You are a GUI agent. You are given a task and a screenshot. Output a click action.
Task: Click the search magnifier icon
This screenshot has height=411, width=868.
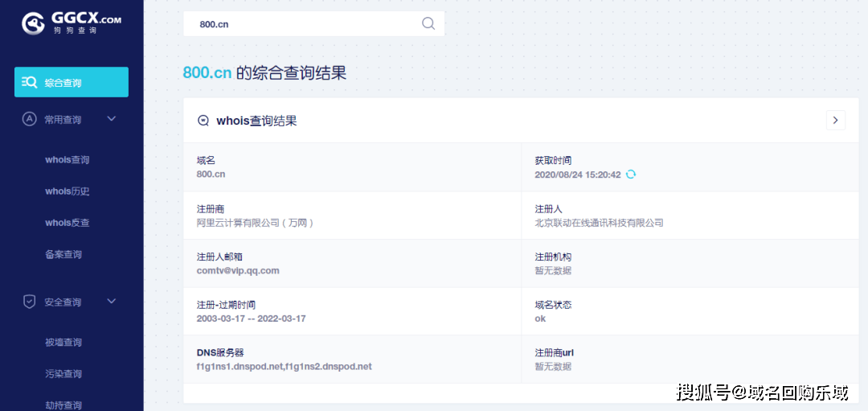[428, 23]
